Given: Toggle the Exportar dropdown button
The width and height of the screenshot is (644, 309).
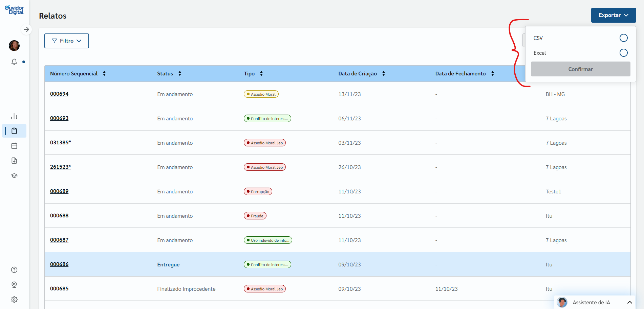Looking at the screenshot, I should tap(614, 15).
